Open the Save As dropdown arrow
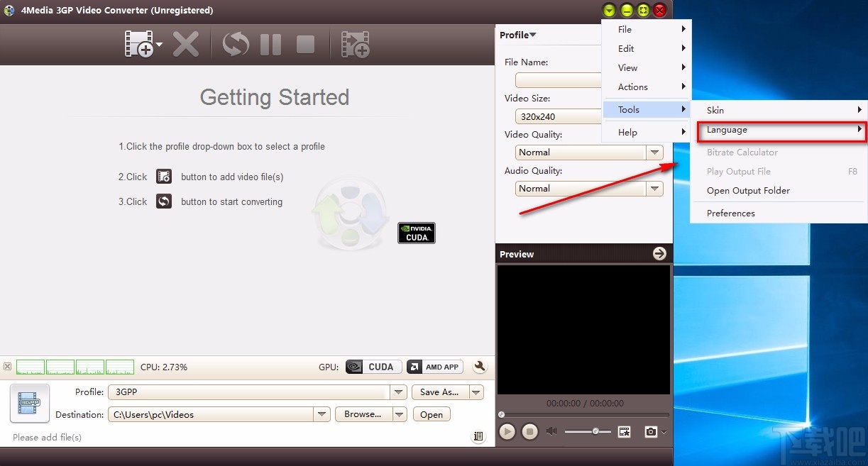The width and height of the screenshot is (868, 466). click(476, 392)
